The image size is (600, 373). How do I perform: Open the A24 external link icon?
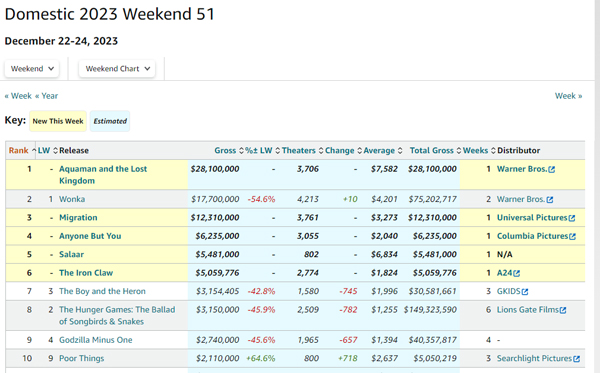[x=517, y=273]
